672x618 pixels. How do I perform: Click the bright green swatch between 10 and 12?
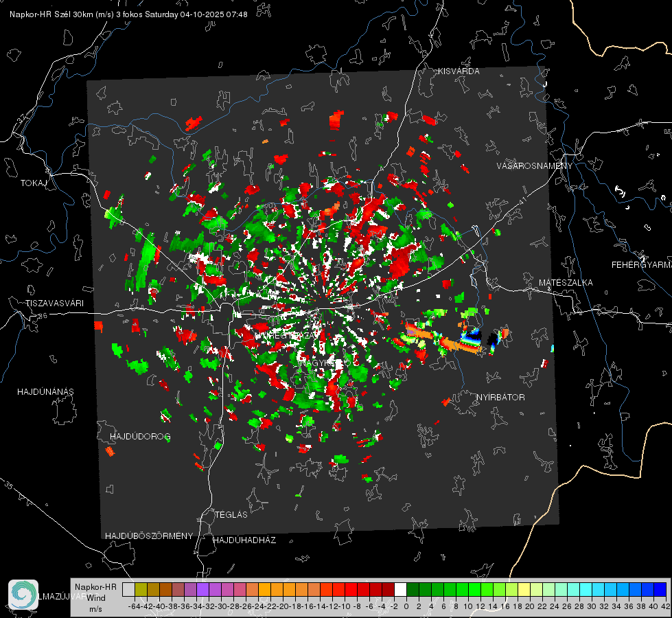coord(474,589)
